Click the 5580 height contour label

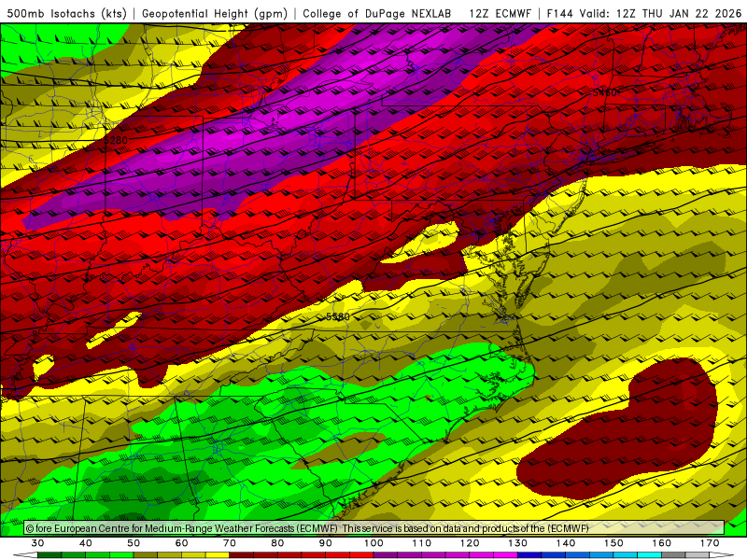[x=338, y=316]
